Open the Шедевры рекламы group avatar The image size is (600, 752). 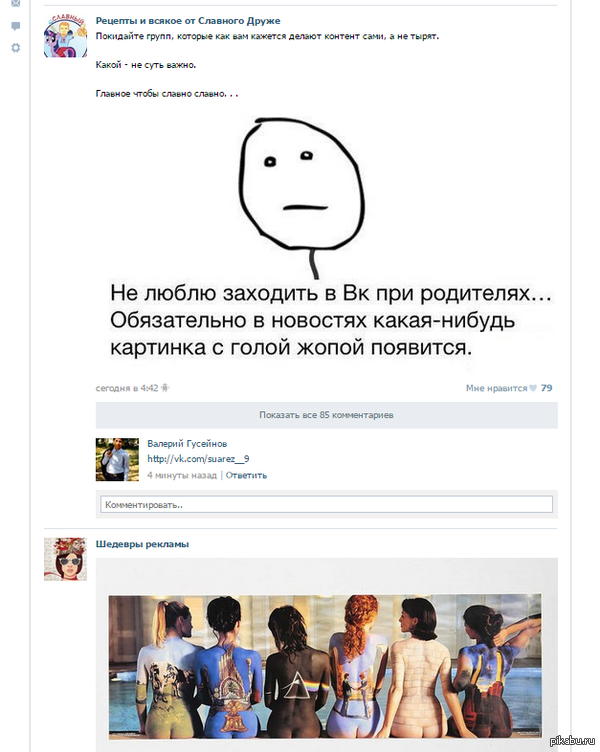(65, 559)
